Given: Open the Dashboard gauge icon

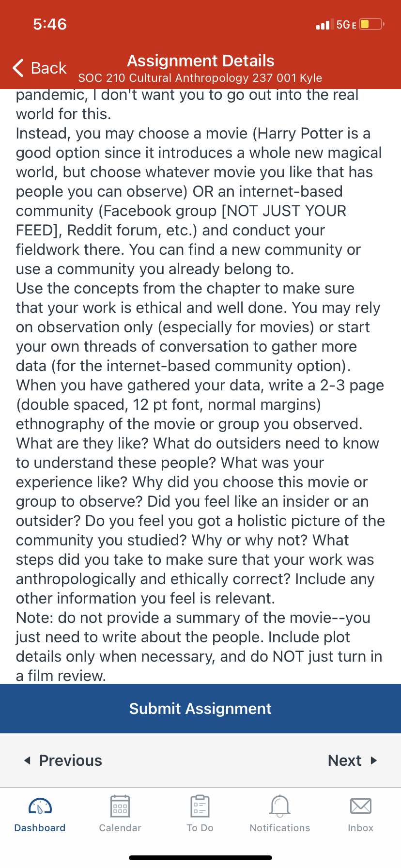Looking at the screenshot, I should pyautogui.click(x=40, y=806).
